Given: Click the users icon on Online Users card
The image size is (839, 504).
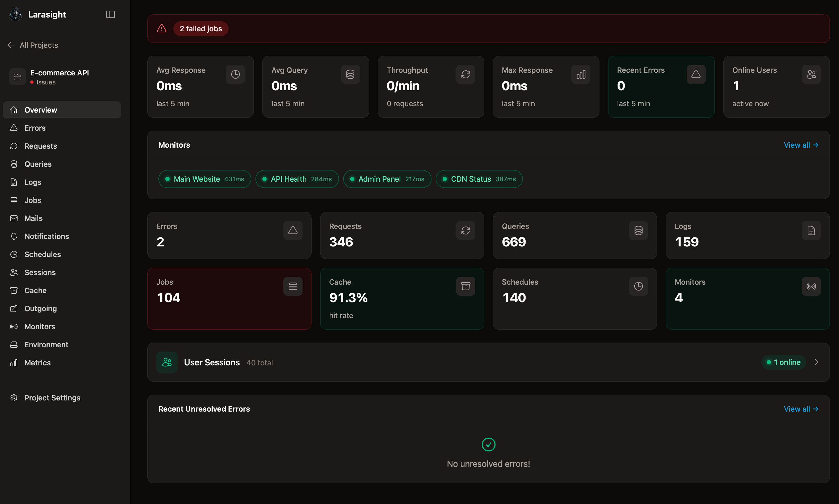Looking at the screenshot, I should (x=811, y=74).
